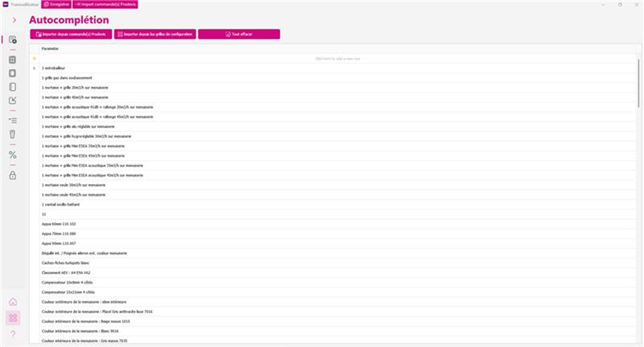Open help with the question mark icon
The image size is (644, 347).
[12, 334]
